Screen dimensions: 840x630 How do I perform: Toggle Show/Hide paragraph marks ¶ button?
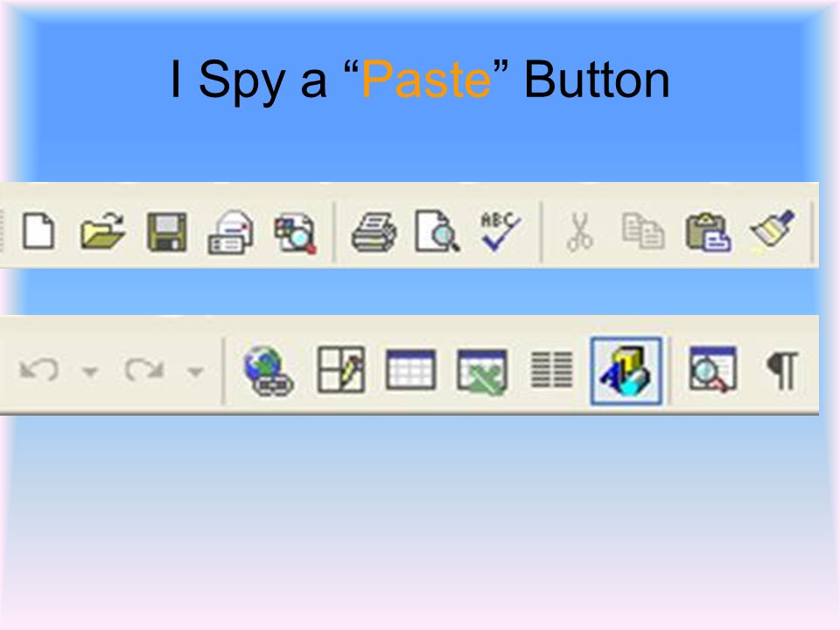click(x=782, y=369)
